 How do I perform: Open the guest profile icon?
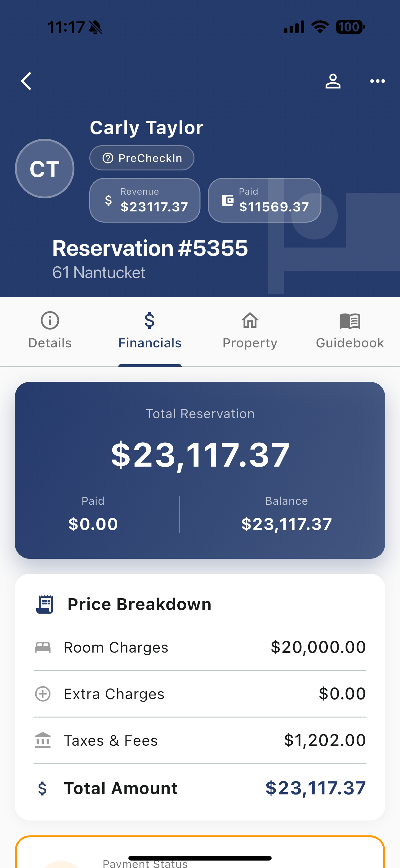(333, 81)
